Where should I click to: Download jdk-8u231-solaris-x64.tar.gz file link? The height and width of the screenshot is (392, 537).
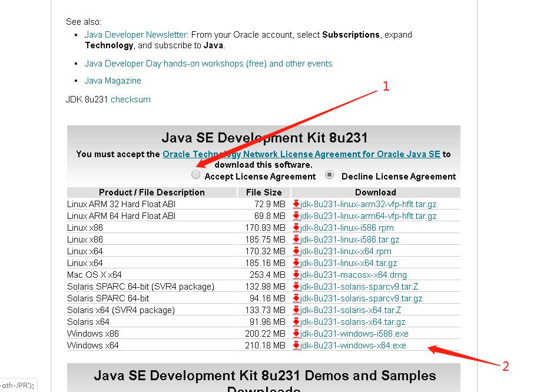pyautogui.click(x=353, y=322)
